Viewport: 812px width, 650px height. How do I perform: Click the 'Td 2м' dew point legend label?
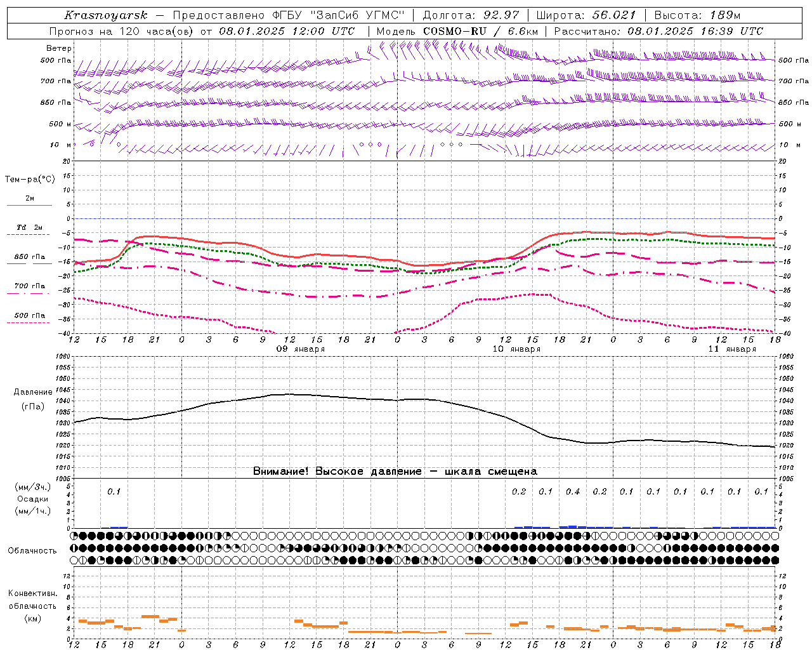pyautogui.click(x=29, y=227)
